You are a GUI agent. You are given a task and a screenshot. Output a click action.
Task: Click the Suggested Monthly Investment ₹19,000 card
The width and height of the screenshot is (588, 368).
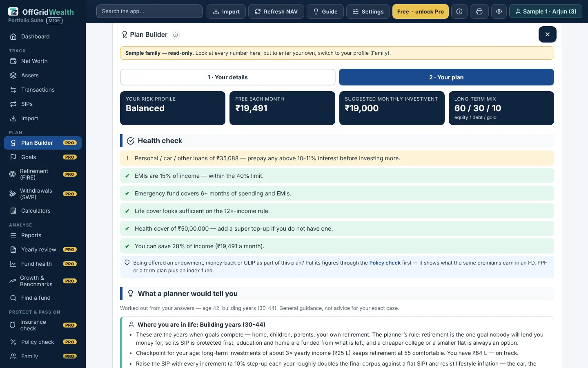coord(392,108)
